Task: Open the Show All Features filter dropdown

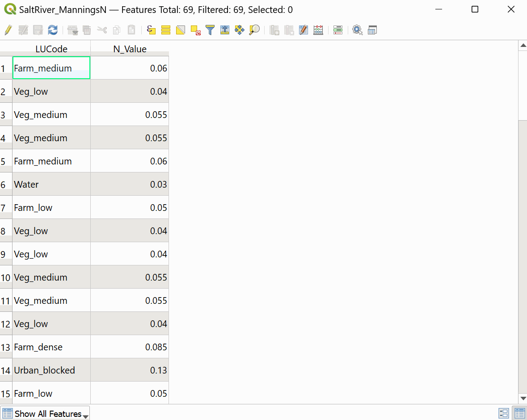Action: 45,414
